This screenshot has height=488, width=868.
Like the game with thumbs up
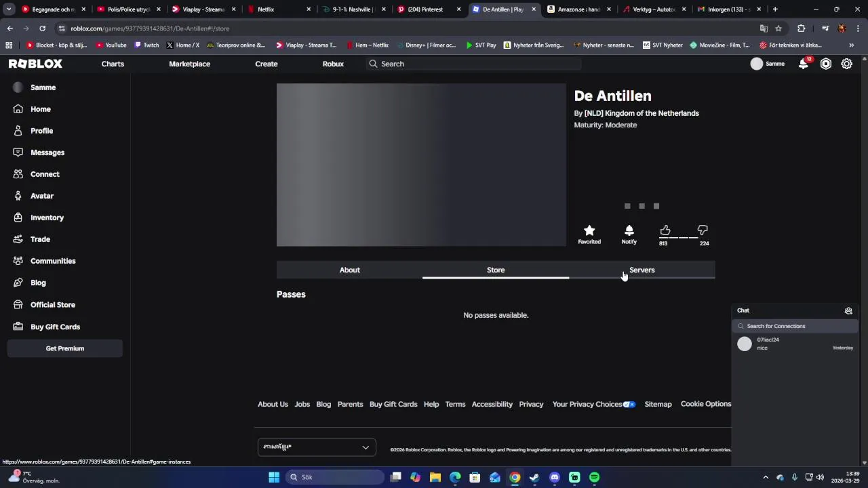pos(665,230)
